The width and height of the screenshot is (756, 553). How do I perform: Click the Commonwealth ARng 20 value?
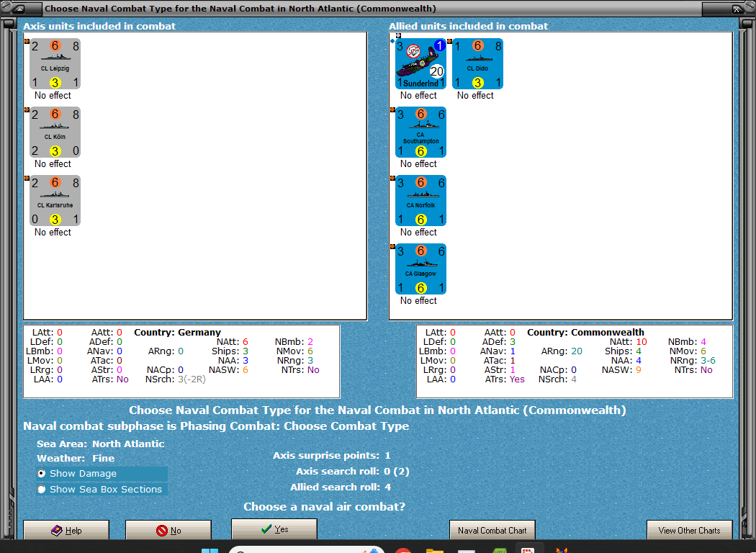[x=576, y=351]
